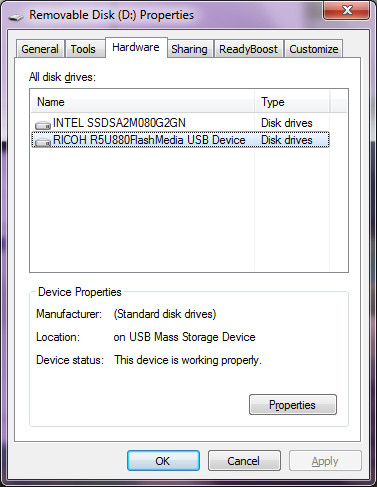This screenshot has height=487, width=377.
Task: Open the ReadyBoost tab
Action: tap(248, 49)
